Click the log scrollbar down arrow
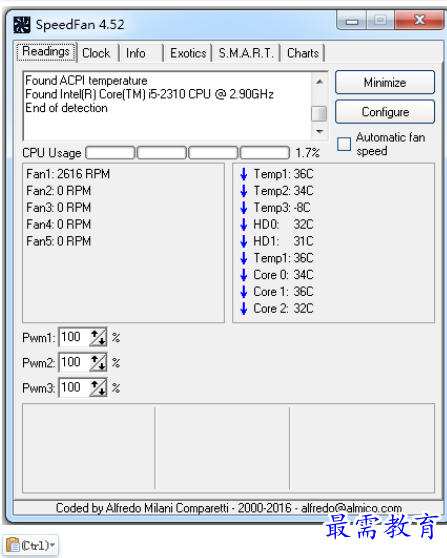Image resolution: width=447 pixels, height=558 pixels. [320, 132]
